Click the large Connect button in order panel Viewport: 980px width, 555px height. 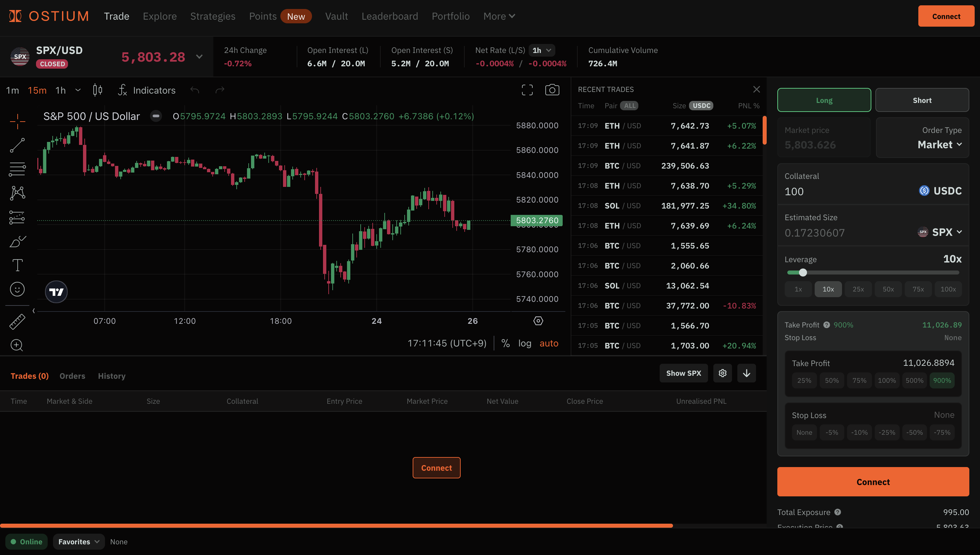point(873,482)
